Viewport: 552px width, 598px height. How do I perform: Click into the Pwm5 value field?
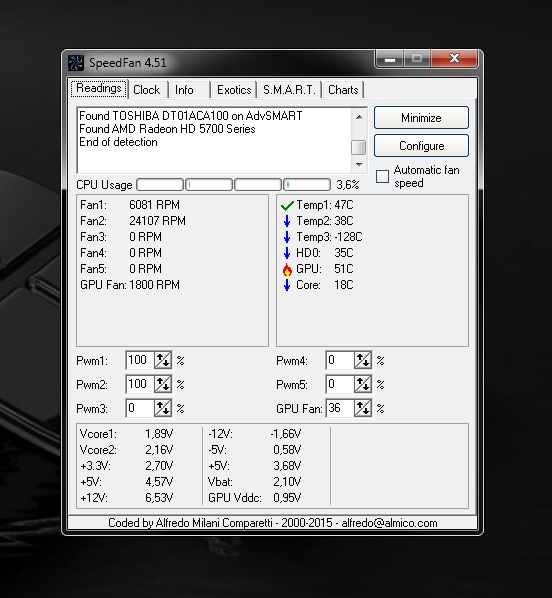coord(340,384)
